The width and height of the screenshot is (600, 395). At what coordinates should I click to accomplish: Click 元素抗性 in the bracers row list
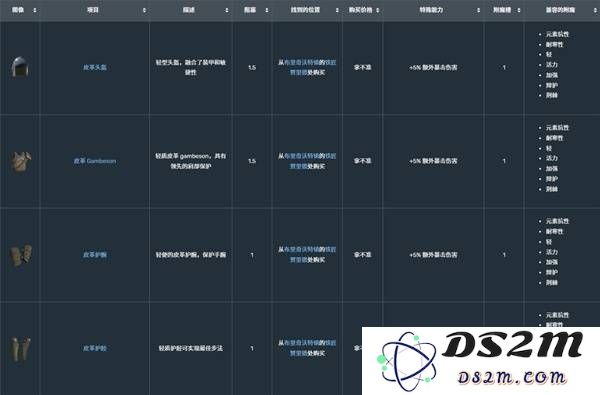[x=557, y=221]
